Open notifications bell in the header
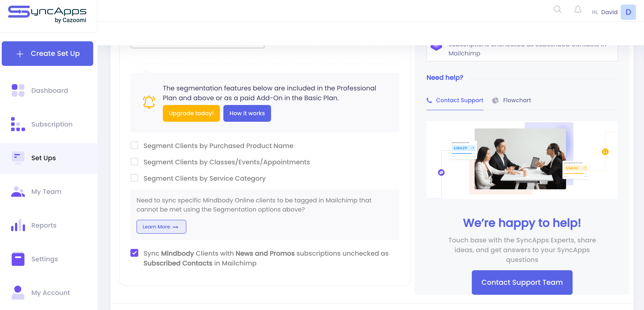 pyautogui.click(x=578, y=10)
